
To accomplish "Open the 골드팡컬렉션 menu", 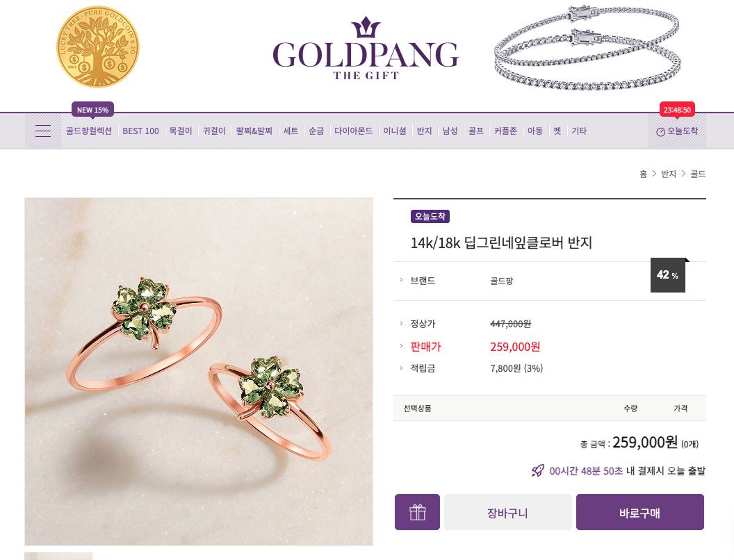I will point(89,131).
